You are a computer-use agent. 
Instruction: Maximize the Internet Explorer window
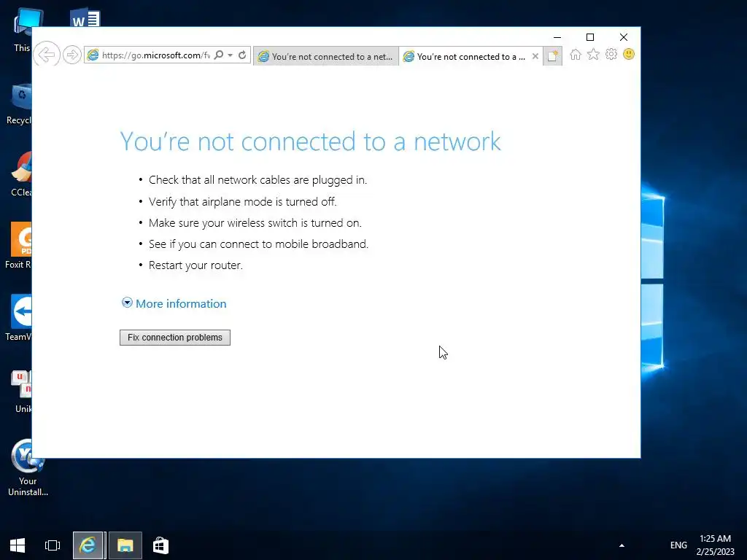(x=589, y=37)
